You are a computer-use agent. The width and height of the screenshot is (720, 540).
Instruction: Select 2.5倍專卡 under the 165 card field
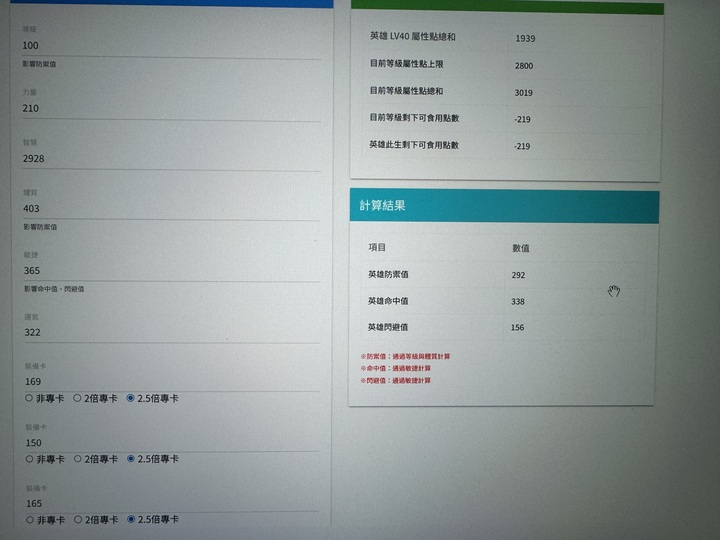click(x=131, y=520)
